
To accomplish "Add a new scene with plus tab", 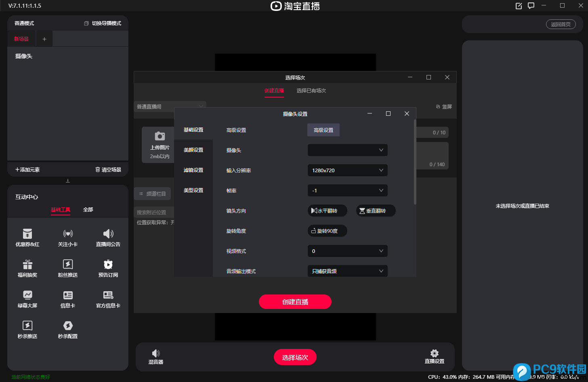I will click(x=44, y=39).
